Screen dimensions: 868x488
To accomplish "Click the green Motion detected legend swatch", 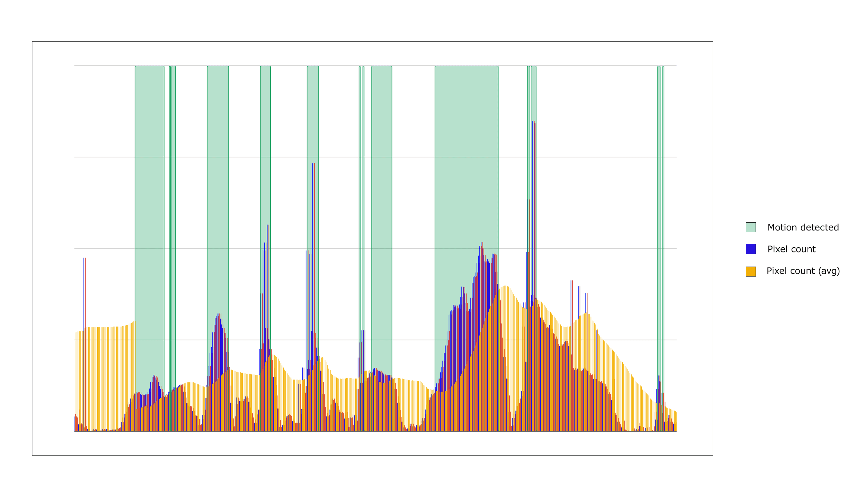I will [x=750, y=227].
